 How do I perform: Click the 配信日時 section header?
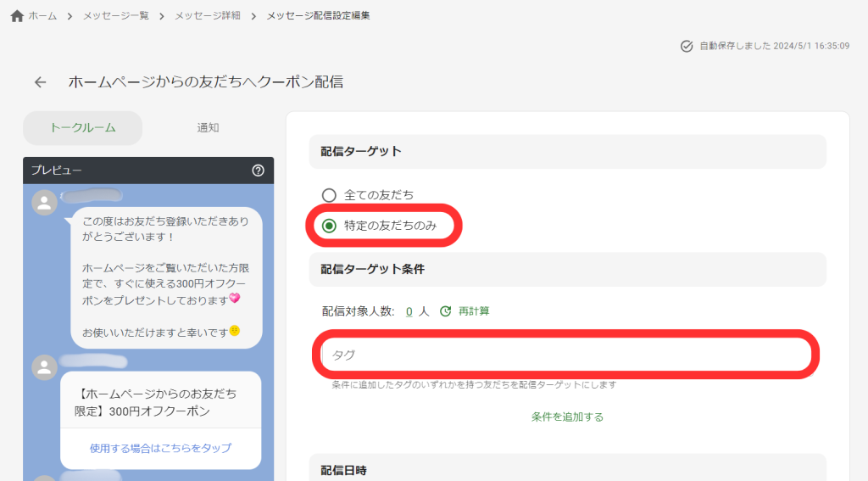[567, 469]
